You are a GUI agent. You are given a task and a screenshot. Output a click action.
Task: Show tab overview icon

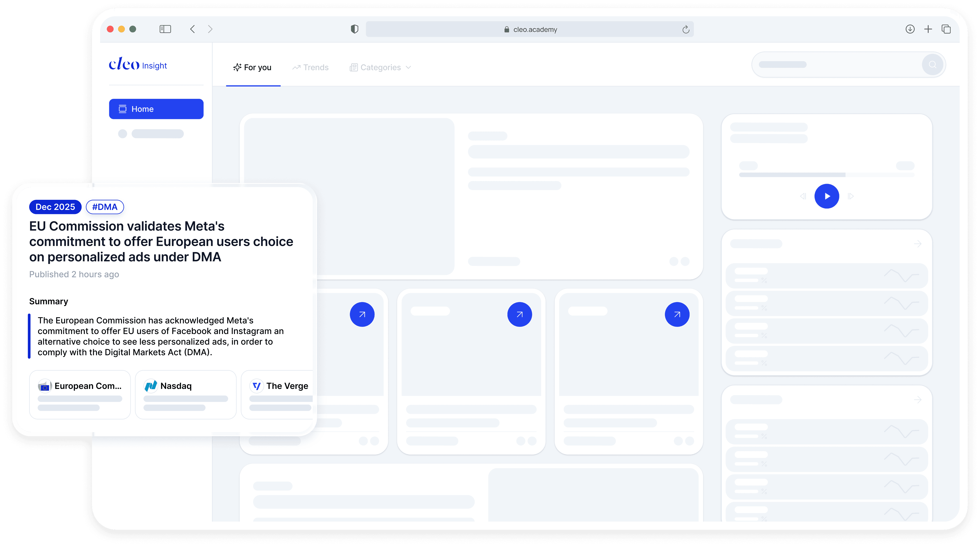coord(946,29)
